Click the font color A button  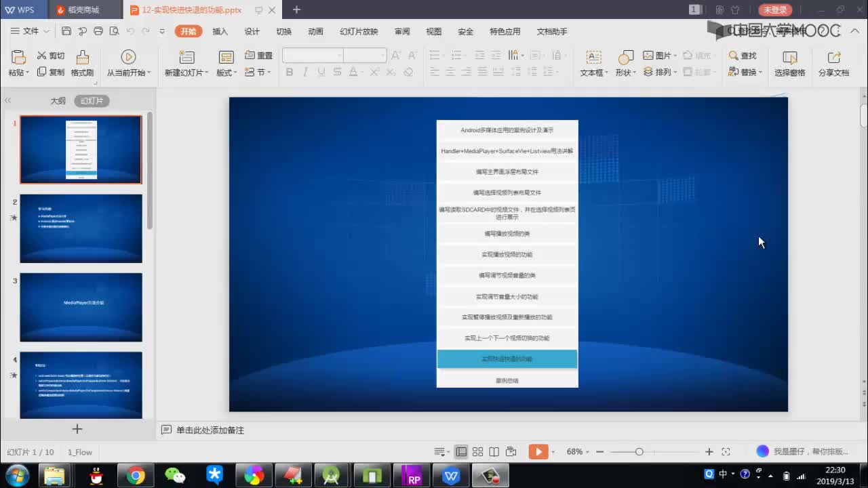[352, 72]
